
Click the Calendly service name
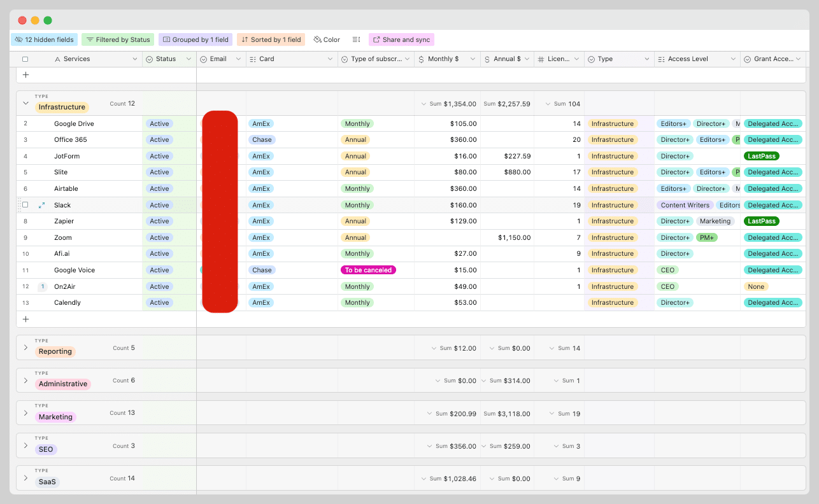pyautogui.click(x=68, y=302)
